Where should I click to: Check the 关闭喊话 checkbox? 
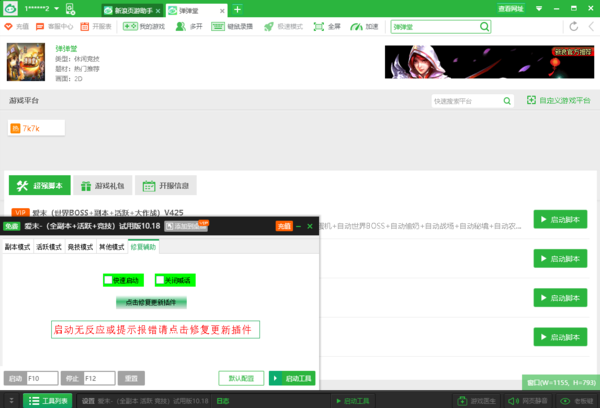[x=160, y=280]
